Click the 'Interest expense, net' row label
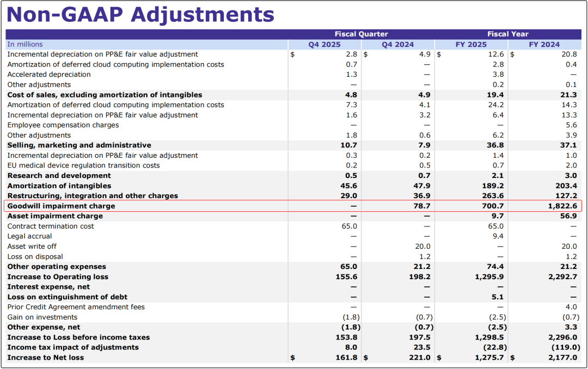The image size is (588, 369). click(49, 287)
